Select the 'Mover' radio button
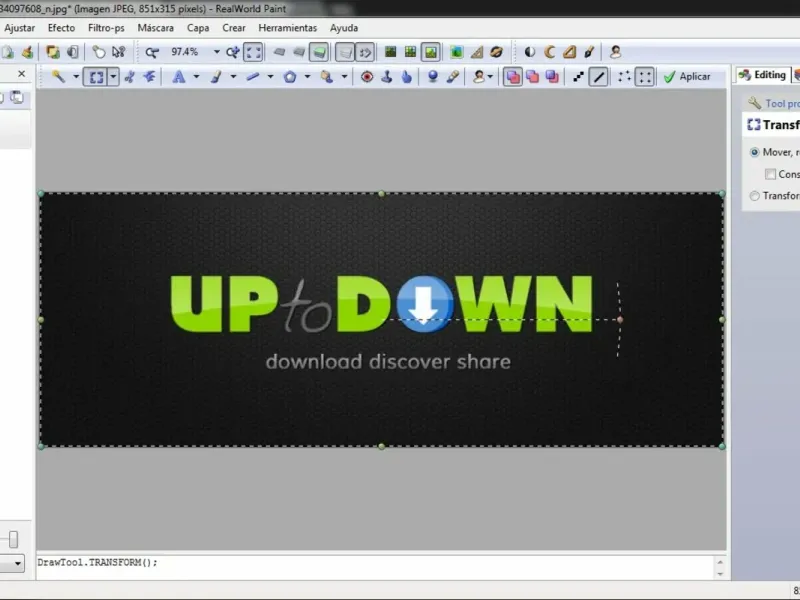 pos(754,152)
